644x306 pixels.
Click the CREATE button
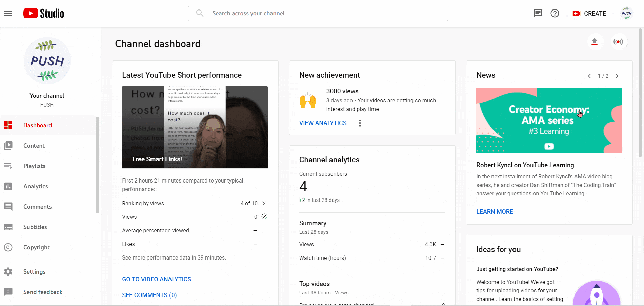tap(590, 13)
